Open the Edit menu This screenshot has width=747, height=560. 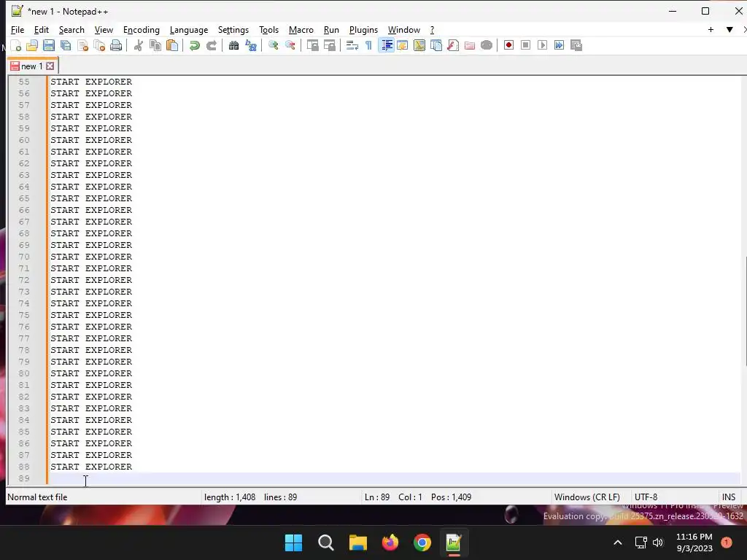point(42,29)
